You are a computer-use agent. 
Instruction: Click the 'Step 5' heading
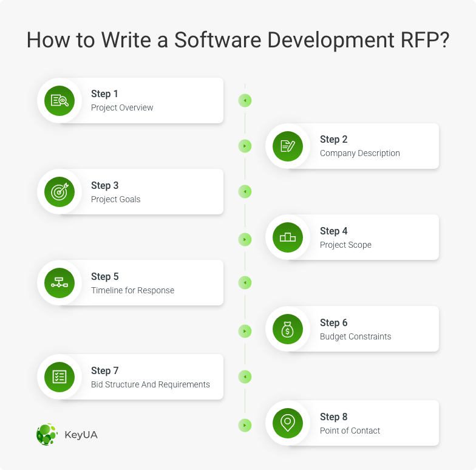tap(104, 277)
